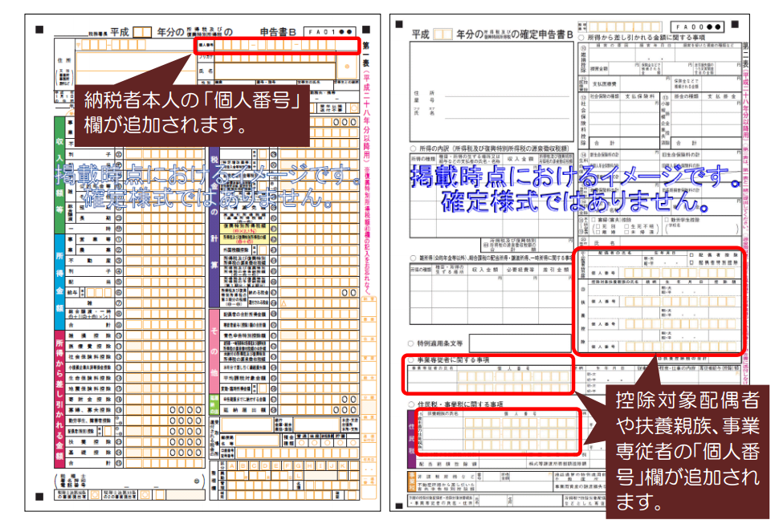Click the 収入金額 header in 所得の内訳 table
This screenshot has width=779, height=532.
520,159
